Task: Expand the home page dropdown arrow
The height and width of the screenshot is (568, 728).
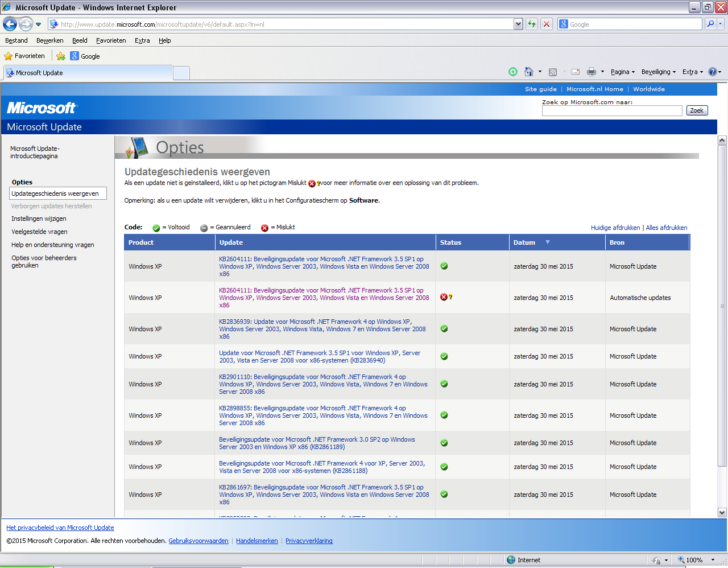Action: 540,72
